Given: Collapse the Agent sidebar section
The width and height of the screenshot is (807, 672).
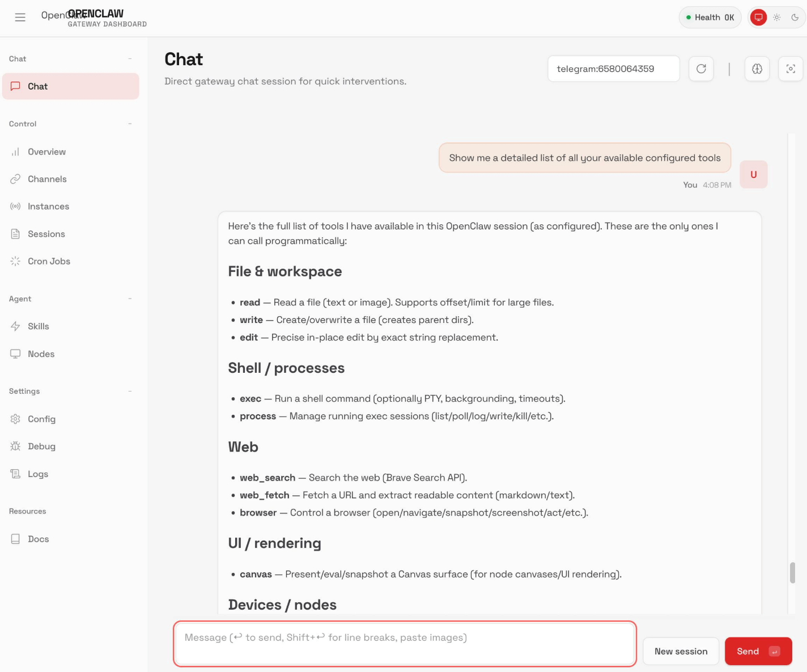Looking at the screenshot, I should (130, 299).
